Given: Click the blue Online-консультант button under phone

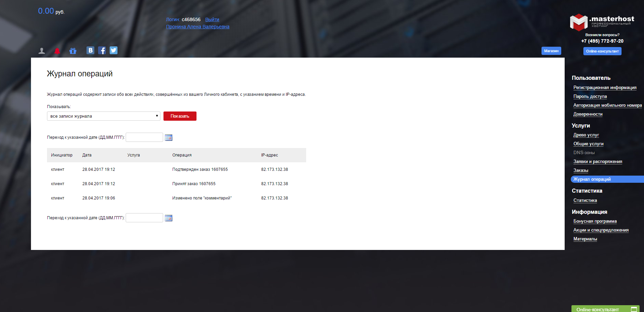Looking at the screenshot, I should coord(602,51).
